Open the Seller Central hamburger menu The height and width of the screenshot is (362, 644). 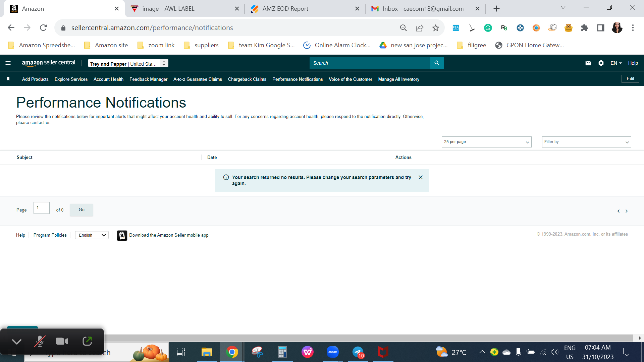(x=8, y=63)
